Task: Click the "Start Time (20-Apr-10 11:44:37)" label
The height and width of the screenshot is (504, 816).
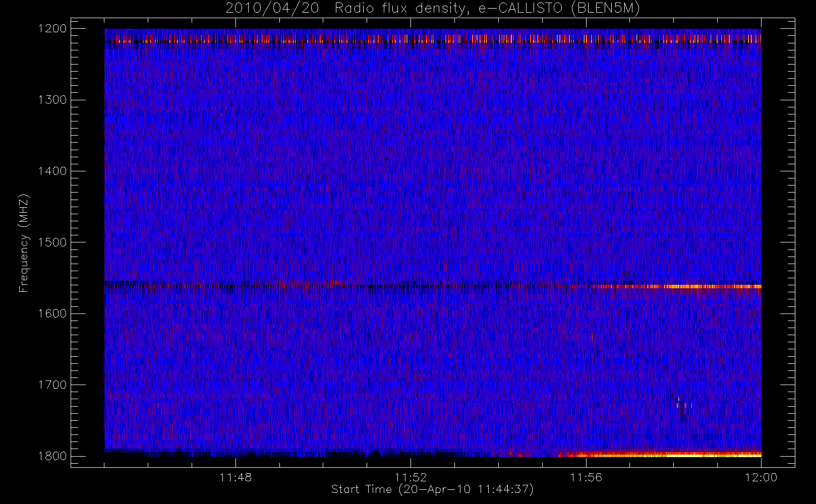Action: (x=432, y=489)
